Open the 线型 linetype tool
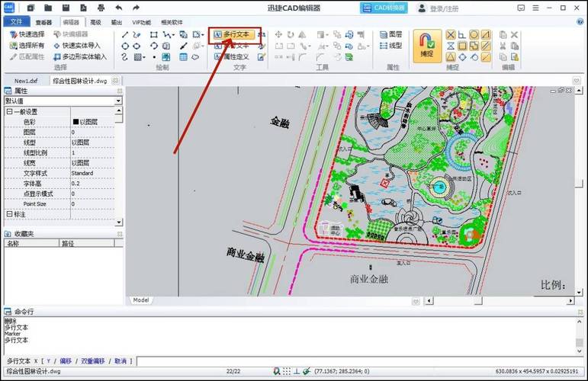The image size is (588, 381). 390,46
